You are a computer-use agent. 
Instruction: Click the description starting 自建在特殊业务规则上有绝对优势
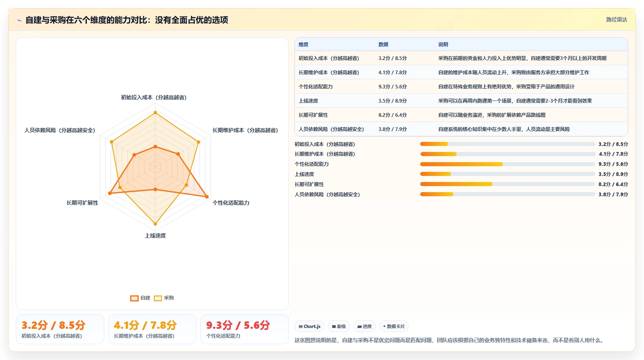pos(507,87)
